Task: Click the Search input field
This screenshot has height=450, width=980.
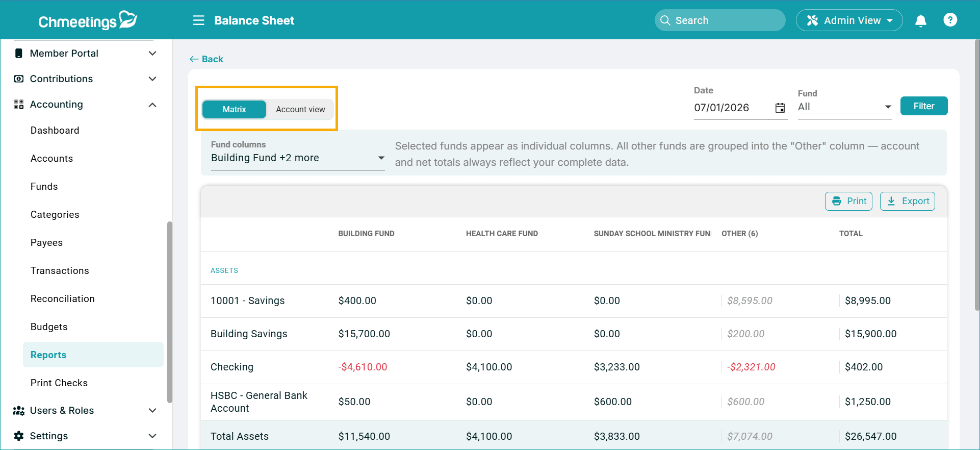Action: (x=720, y=20)
